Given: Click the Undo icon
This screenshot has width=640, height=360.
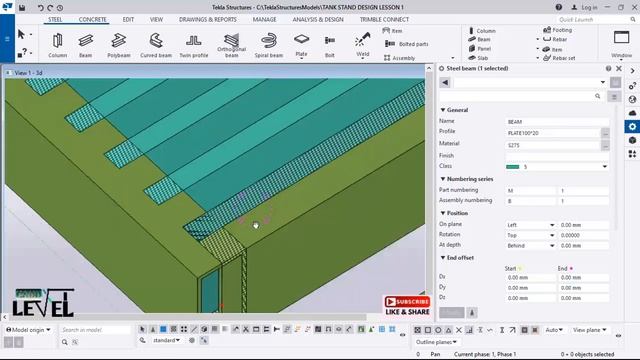Looking at the screenshot, I should pyautogui.click(x=40, y=7).
